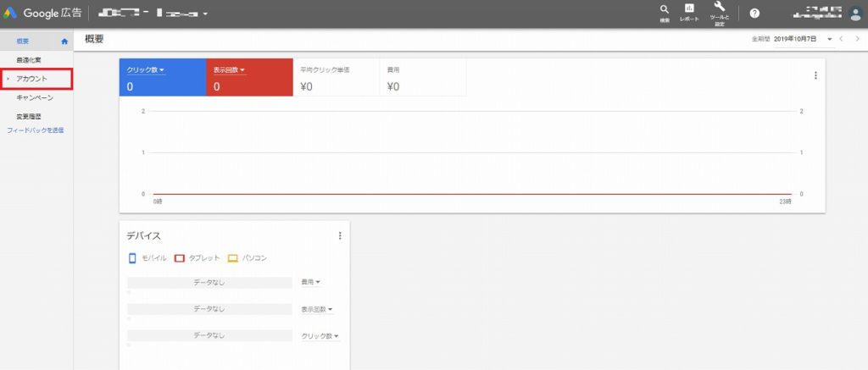Click the フィードバックを送信 link
The width and height of the screenshot is (868, 370).
36,130
